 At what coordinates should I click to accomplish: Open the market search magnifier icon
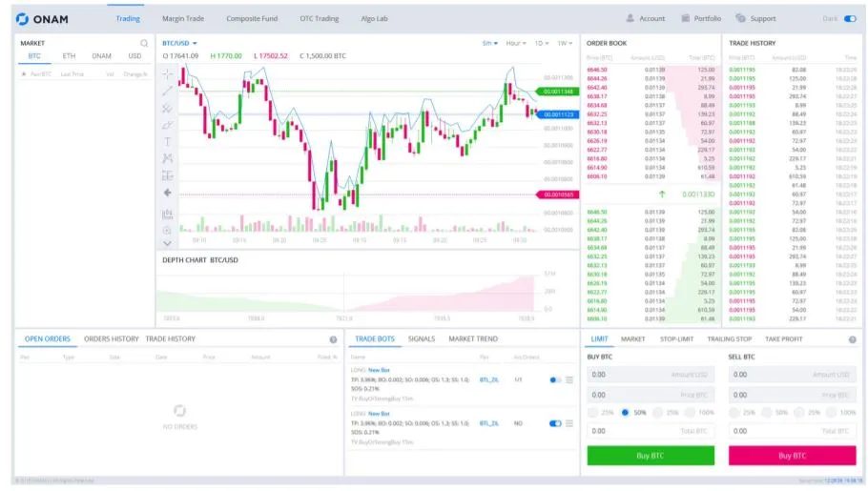[144, 43]
